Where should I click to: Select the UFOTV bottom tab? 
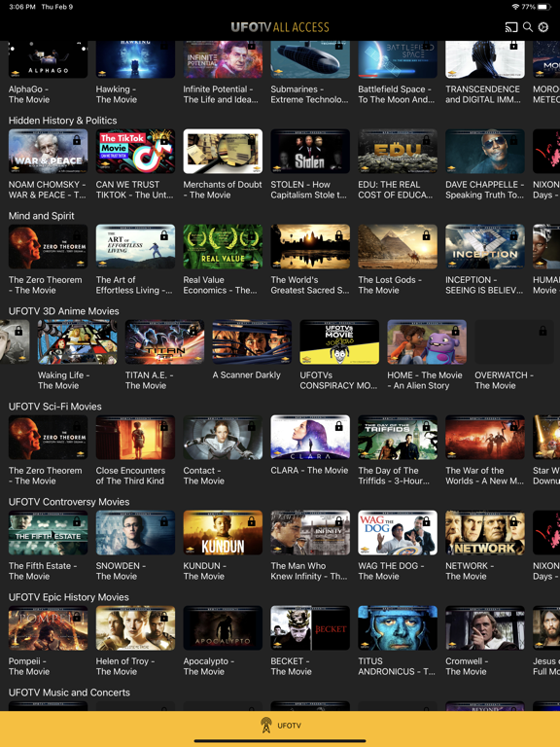[x=280, y=725]
